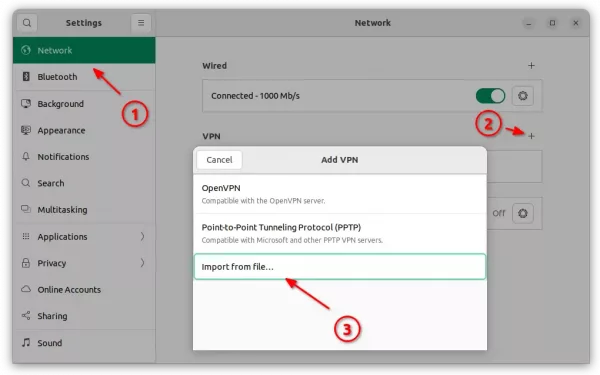Screen dimensions: 600x375
Task: Open Notifications settings
Action: 84,157
